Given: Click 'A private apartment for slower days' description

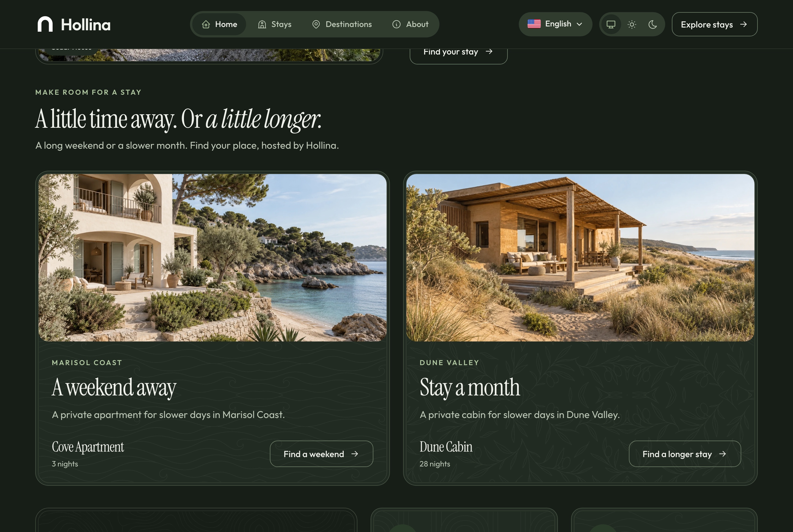Looking at the screenshot, I should click(x=168, y=415).
